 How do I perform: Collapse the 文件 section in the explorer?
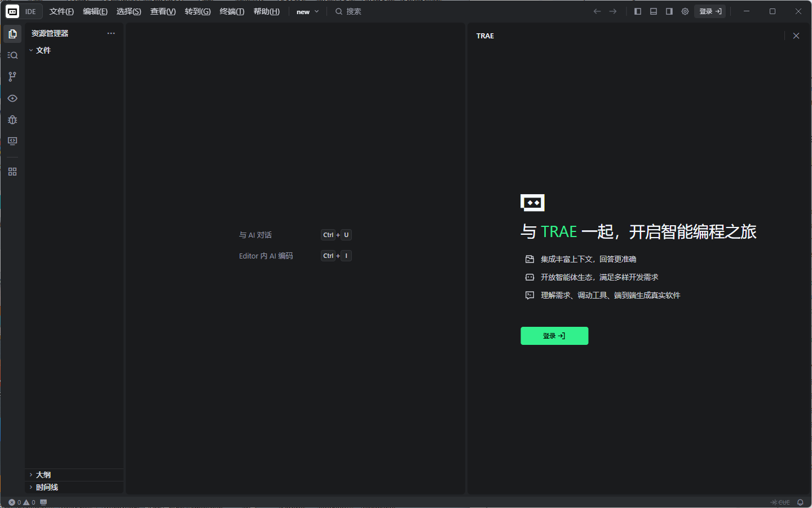coord(74,50)
